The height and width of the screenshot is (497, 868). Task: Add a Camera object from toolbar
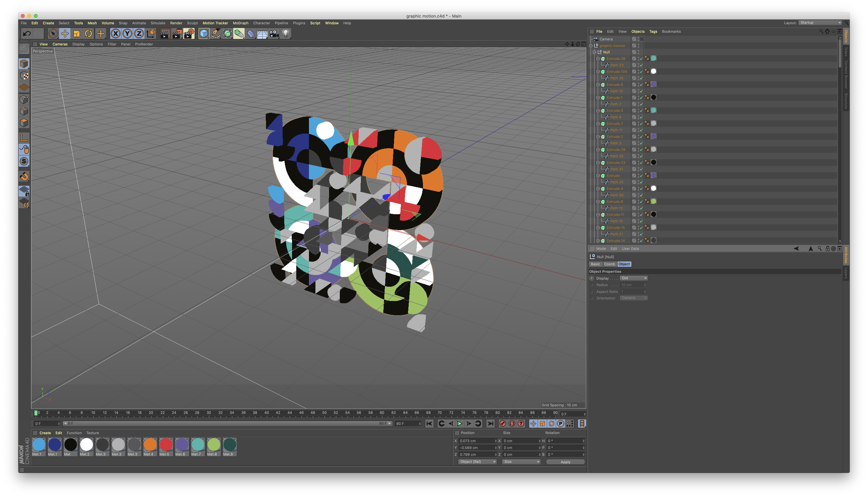coord(274,33)
